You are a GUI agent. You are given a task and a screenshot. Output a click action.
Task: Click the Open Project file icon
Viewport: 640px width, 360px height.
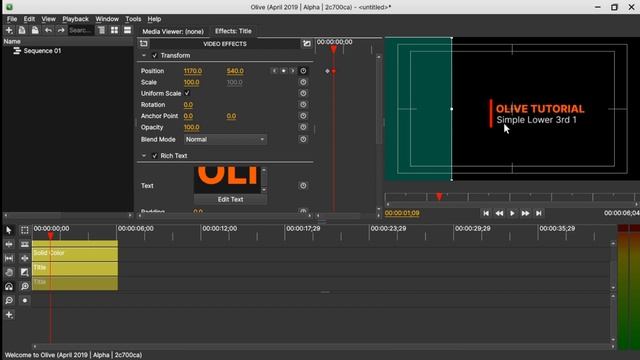click(22, 30)
